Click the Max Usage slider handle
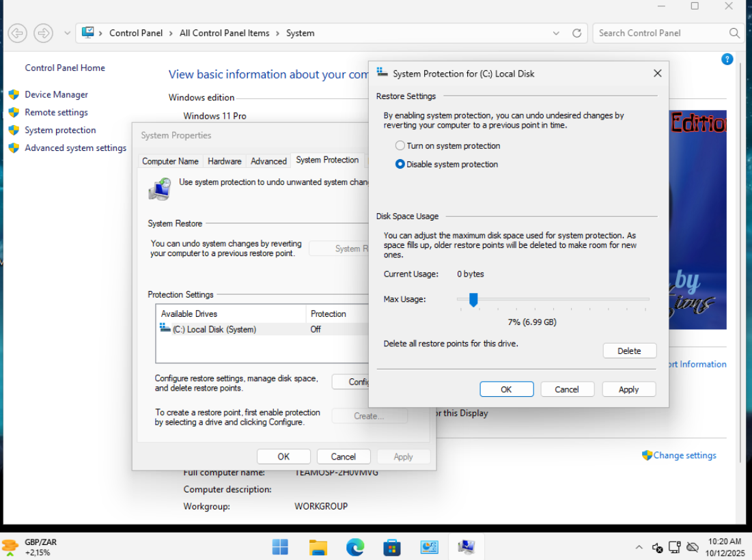 click(473, 299)
